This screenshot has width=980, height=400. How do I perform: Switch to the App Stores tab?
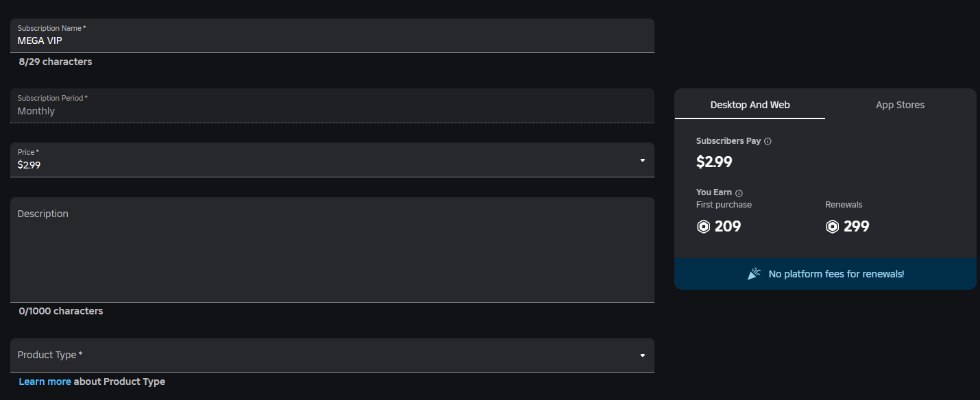[x=900, y=104]
